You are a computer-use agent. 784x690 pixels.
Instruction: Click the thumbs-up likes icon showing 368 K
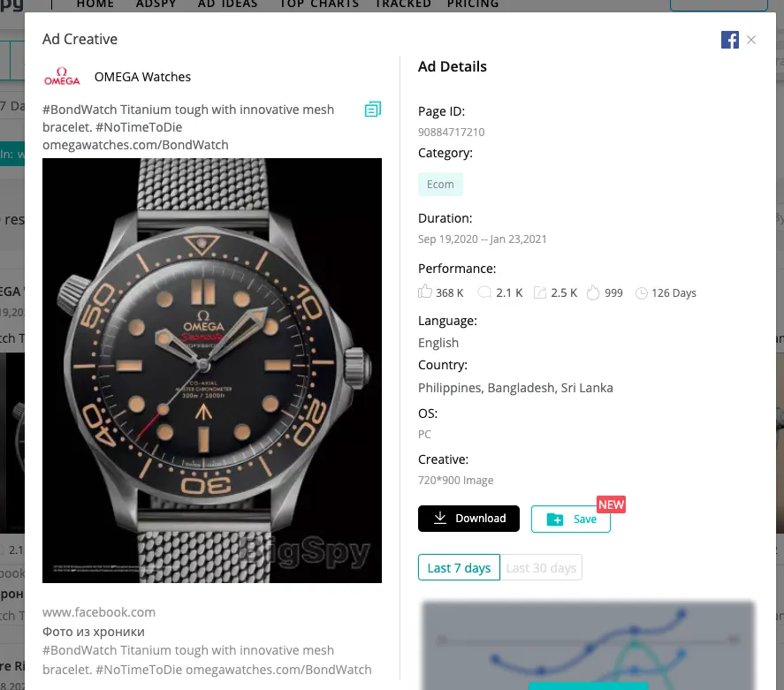point(425,292)
